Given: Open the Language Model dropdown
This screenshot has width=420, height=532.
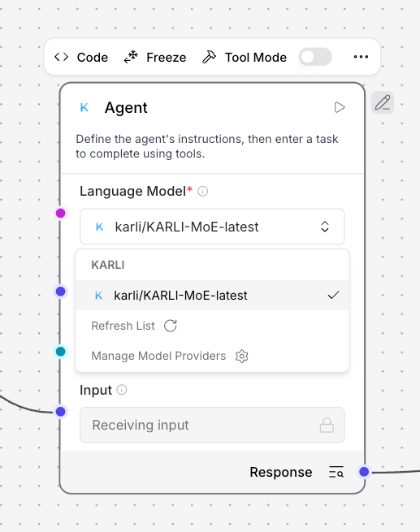Looking at the screenshot, I should pyautogui.click(x=212, y=227).
